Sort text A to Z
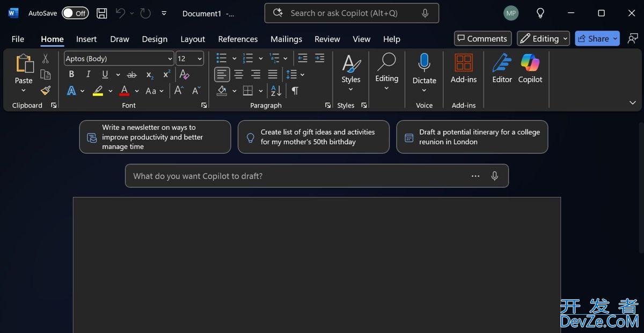 tap(276, 91)
